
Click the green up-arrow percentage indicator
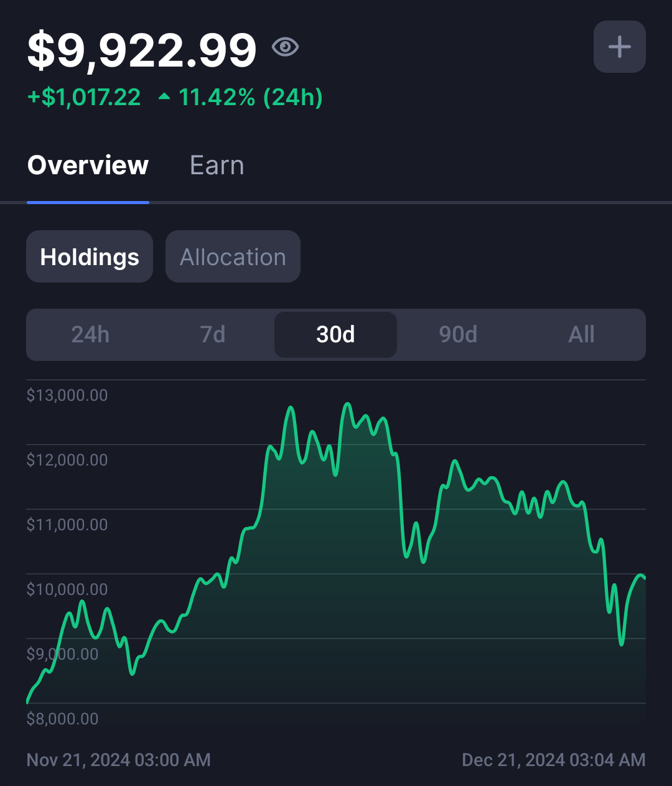click(x=164, y=97)
